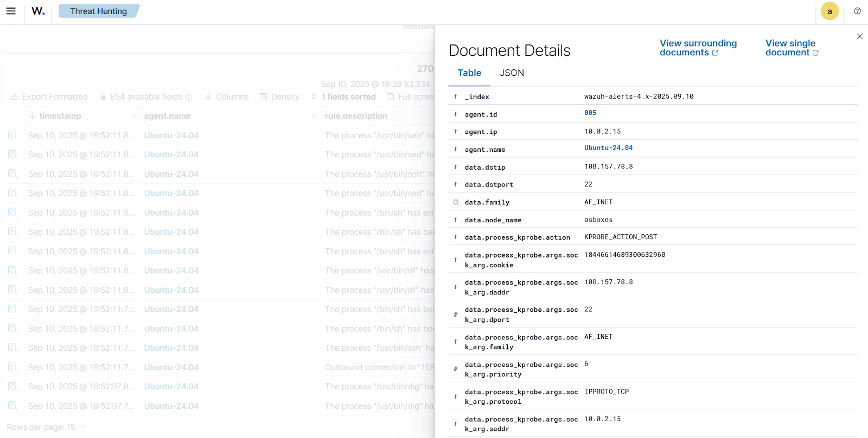868x438 pixels.
Task: Open Rows per page dropdown
Action: pos(46,427)
